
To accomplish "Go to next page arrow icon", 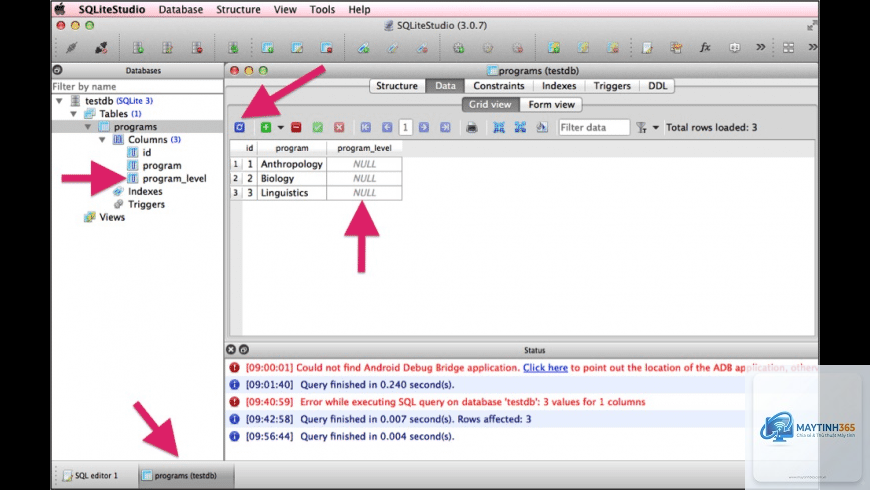I will [424, 127].
